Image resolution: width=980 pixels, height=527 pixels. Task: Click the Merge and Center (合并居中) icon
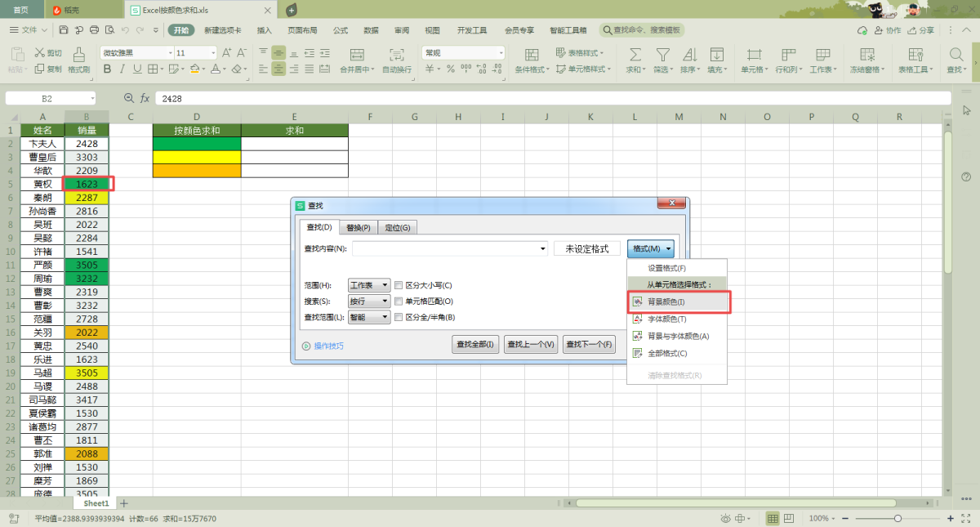356,55
